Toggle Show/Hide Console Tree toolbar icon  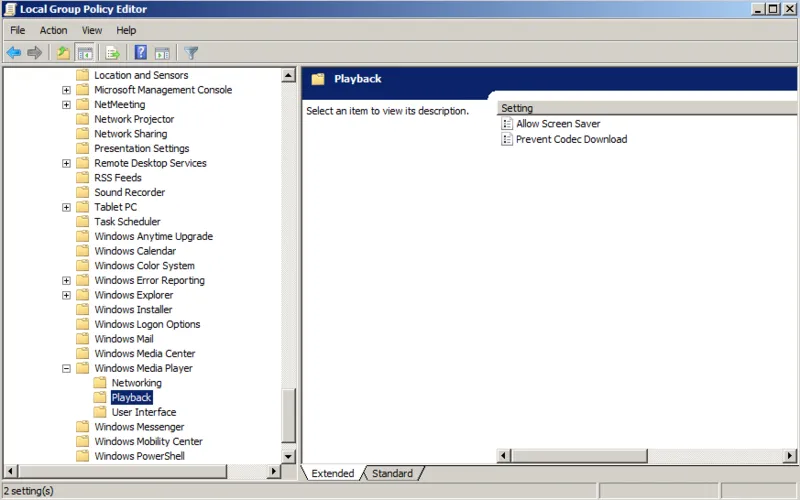[85, 53]
